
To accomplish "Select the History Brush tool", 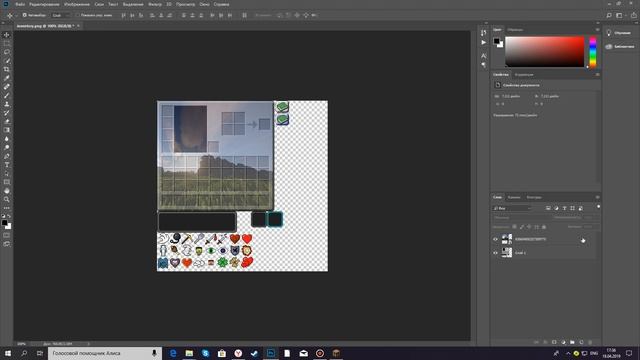I will point(7,113).
